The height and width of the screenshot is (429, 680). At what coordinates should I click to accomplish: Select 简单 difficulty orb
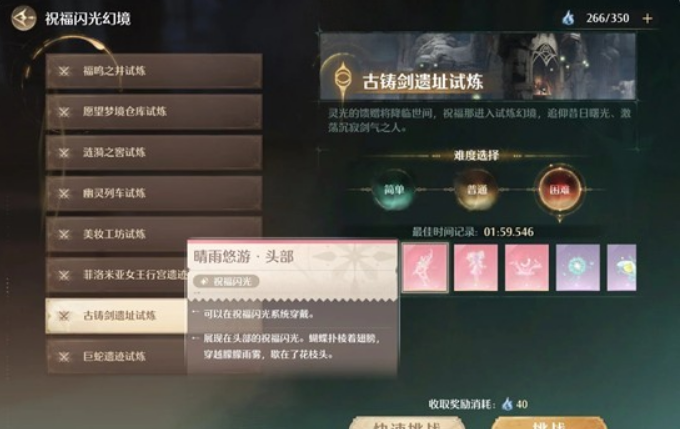coord(394,190)
